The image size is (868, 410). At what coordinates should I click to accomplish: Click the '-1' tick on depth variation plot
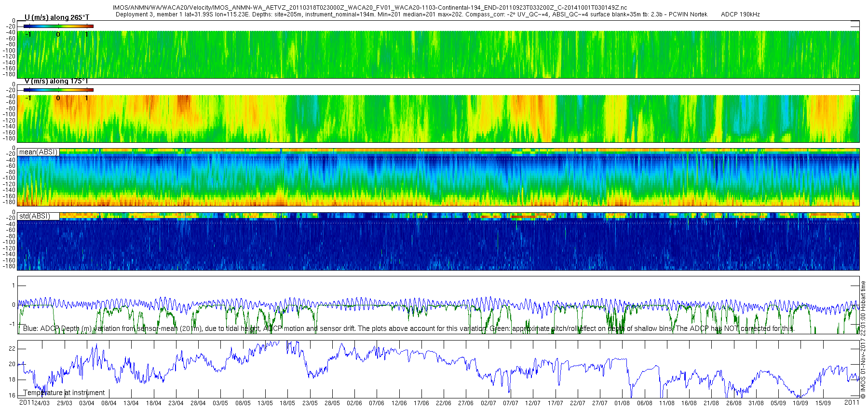[x=13, y=324]
